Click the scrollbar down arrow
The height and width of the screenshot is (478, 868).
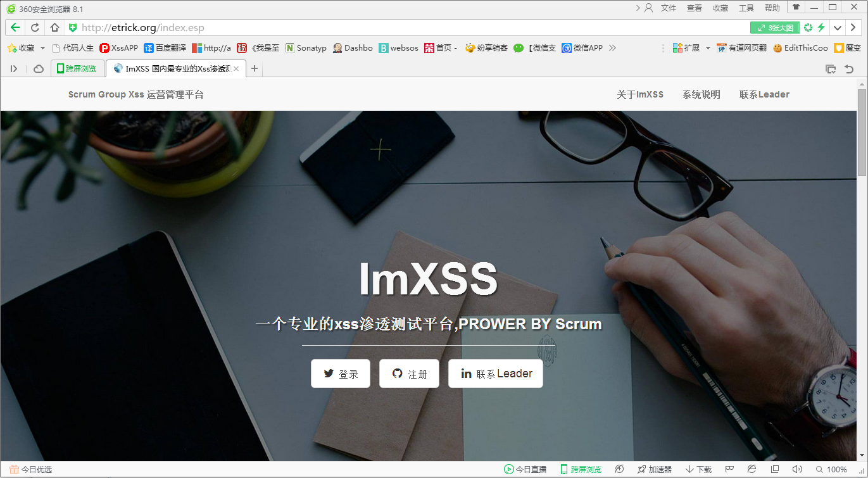pos(862,456)
